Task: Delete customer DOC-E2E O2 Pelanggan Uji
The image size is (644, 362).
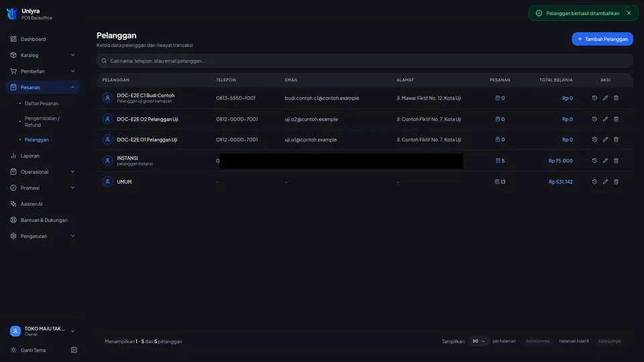Action: click(x=616, y=119)
